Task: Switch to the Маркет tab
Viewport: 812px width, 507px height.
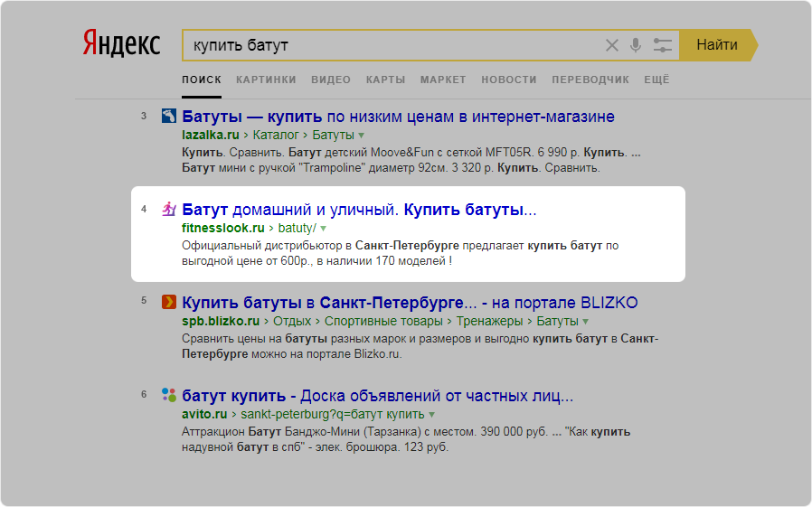Action: coord(443,80)
